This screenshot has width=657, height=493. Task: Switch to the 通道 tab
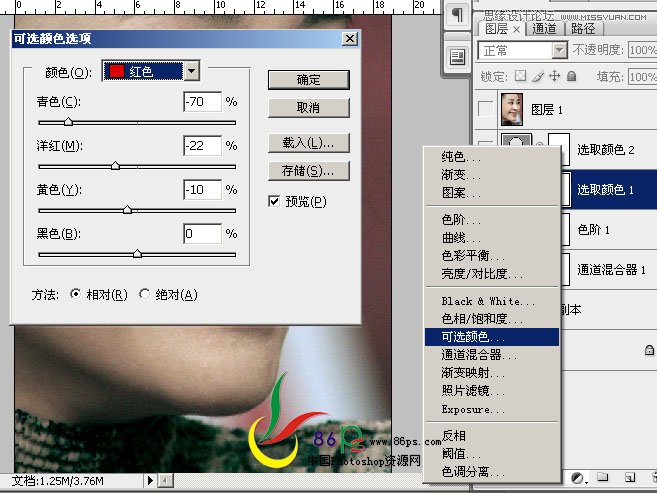pos(544,28)
